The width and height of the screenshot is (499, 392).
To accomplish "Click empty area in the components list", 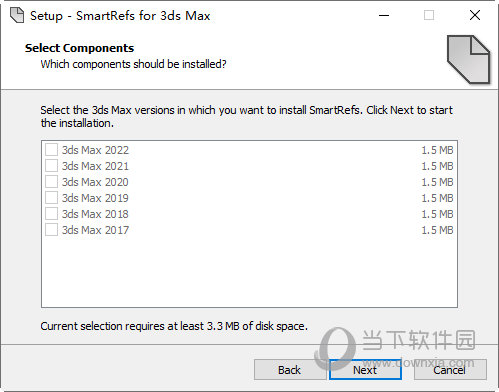I will pos(249,272).
